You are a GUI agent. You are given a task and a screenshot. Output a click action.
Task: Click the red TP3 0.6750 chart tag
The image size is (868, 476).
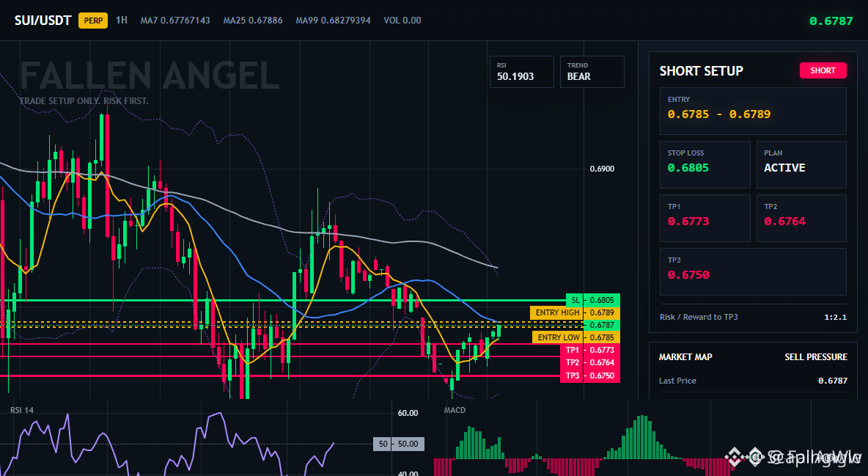pyautogui.click(x=590, y=376)
